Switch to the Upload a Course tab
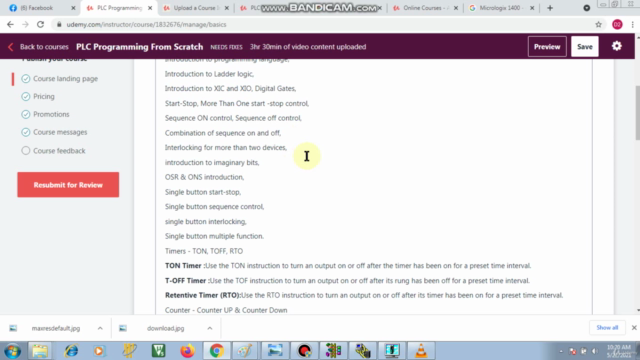This screenshot has height=360, width=640. pos(196,8)
